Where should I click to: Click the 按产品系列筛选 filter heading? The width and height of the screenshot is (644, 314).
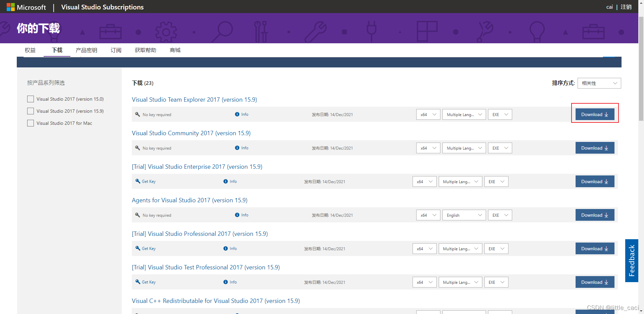46,83
